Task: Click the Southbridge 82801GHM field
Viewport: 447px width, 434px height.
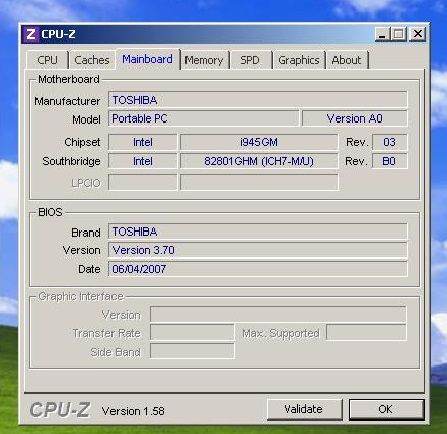Action: click(x=259, y=161)
